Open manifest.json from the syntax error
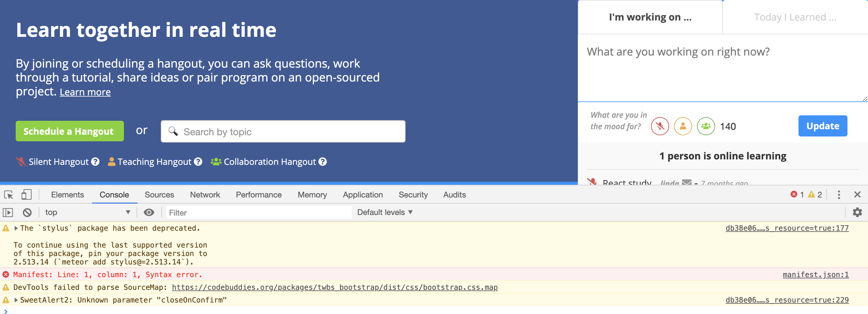868x314 pixels. click(816, 274)
